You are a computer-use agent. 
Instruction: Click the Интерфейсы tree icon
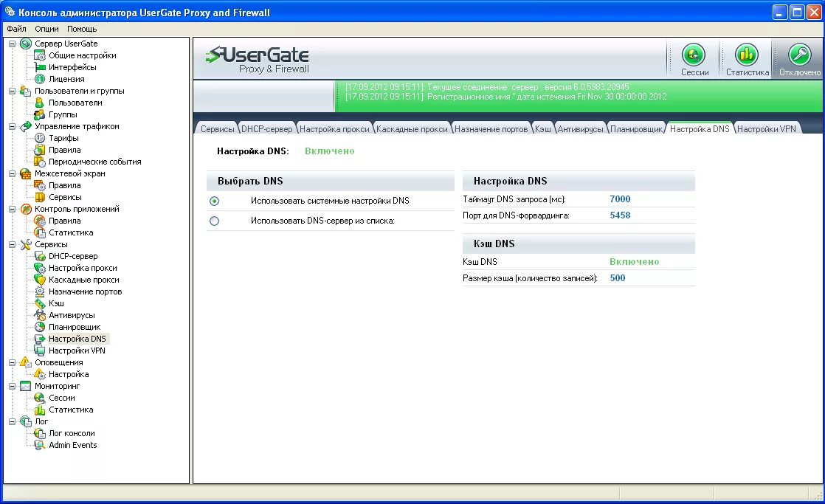click(39, 67)
